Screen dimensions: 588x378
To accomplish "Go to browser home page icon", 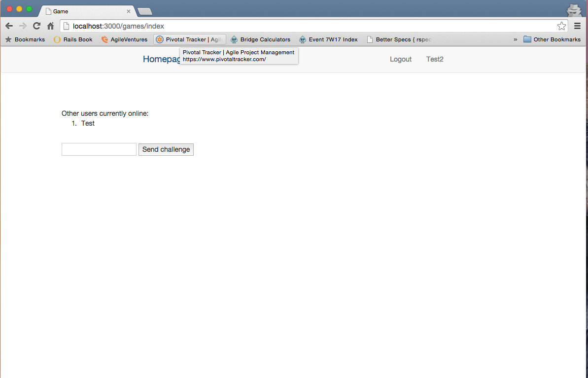I will pos(50,26).
